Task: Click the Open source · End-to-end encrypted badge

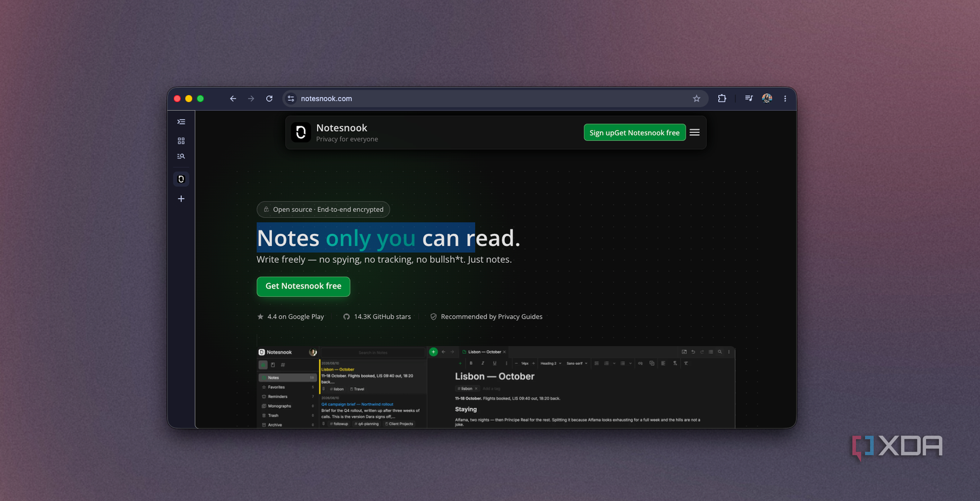Action: click(323, 210)
